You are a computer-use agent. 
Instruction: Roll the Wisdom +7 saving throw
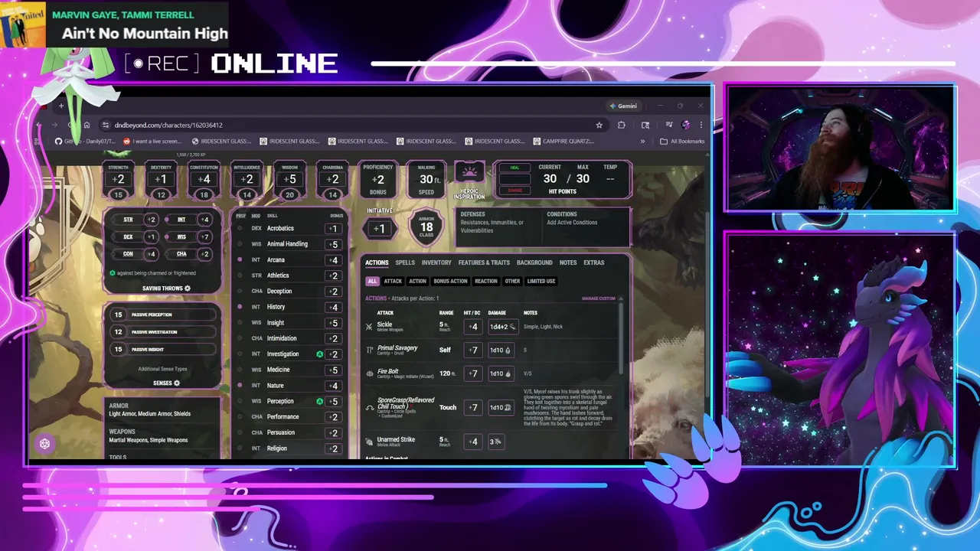(x=204, y=237)
